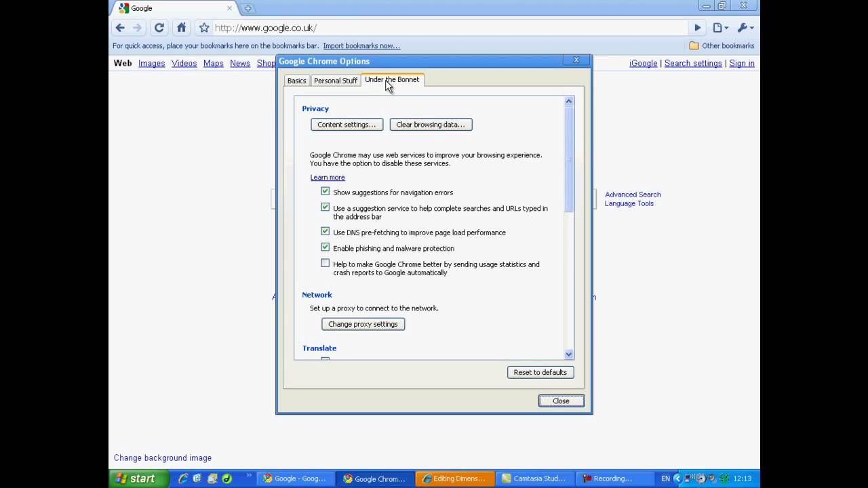Open Search settings link
Screen dimensions: 868x488
pyautogui.click(x=693, y=63)
